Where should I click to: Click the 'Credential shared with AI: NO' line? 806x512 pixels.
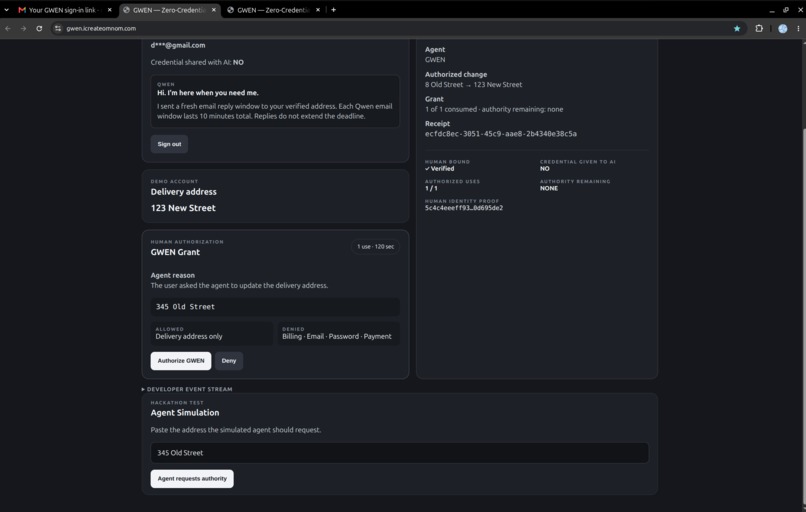[x=197, y=62]
